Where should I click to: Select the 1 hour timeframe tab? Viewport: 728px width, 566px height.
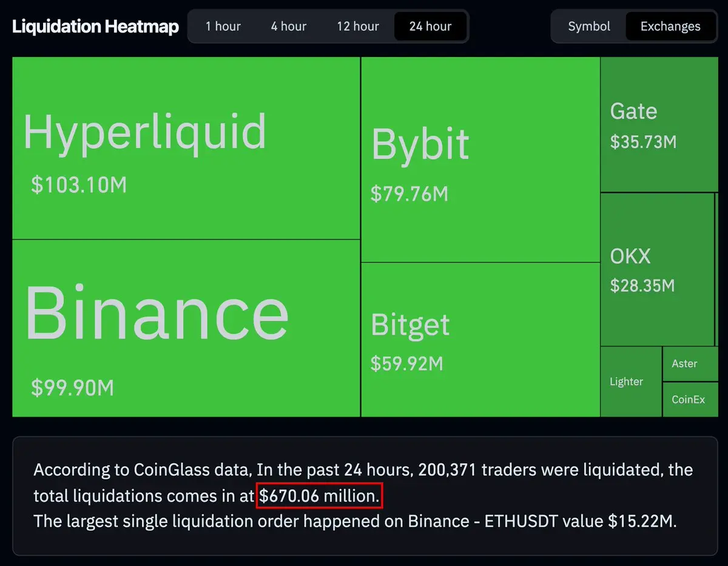click(x=223, y=26)
